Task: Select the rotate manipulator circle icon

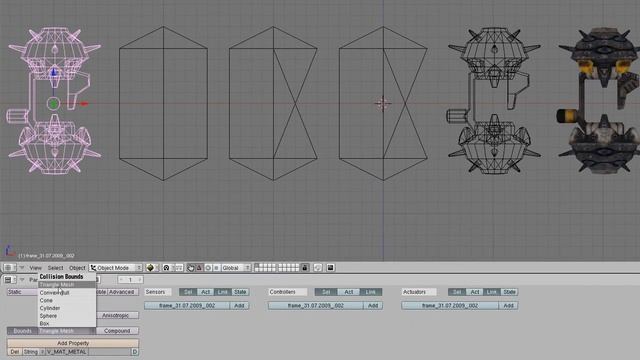Action: [x=208, y=268]
